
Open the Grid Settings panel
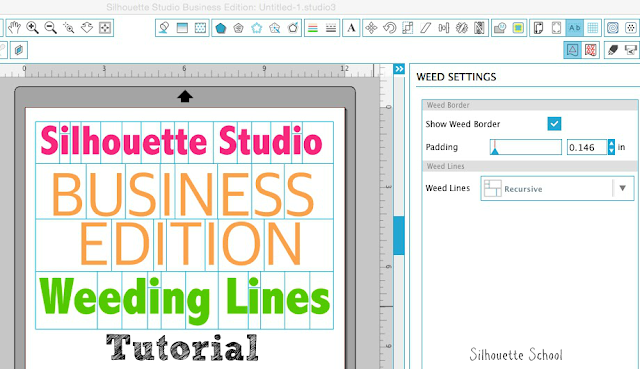pyautogui.click(x=593, y=28)
